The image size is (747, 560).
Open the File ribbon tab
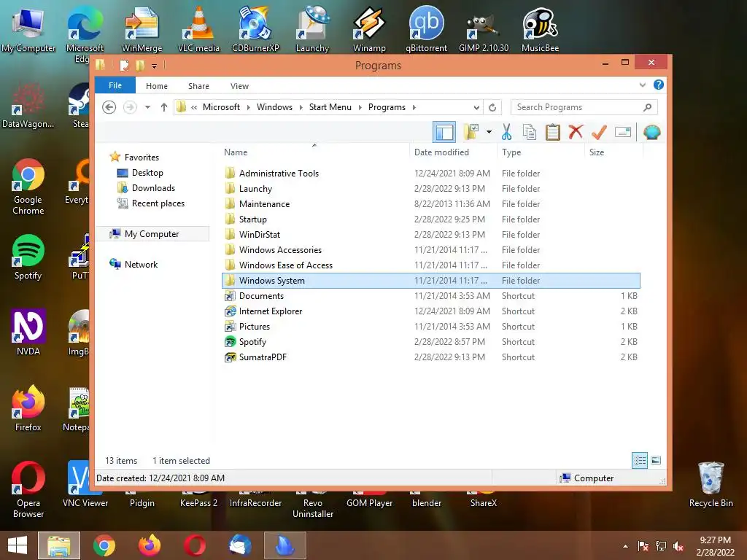click(115, 85)
